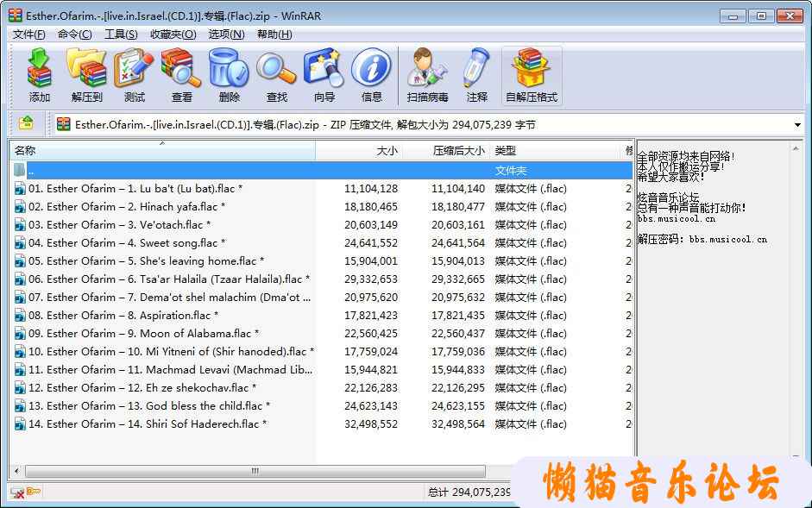This screenshot has height=508, width=812.
Task: Sort by 名称 column header
Action: pos(162,151)
